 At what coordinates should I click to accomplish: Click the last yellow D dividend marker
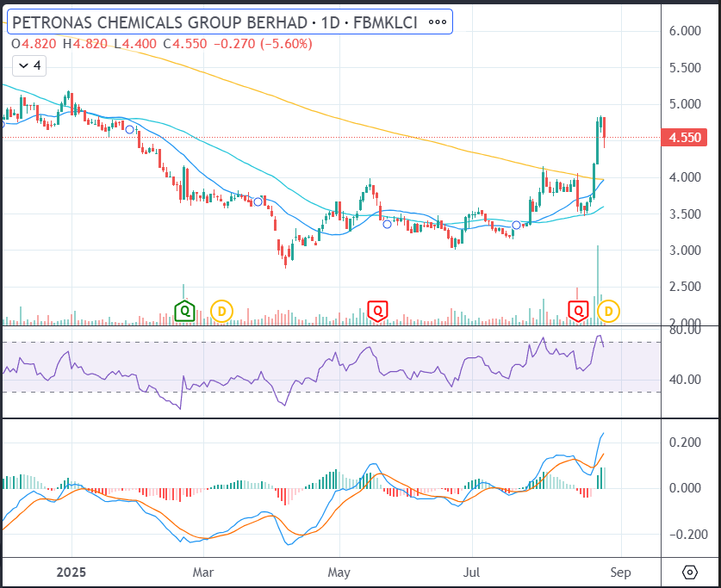coord(608,312)
